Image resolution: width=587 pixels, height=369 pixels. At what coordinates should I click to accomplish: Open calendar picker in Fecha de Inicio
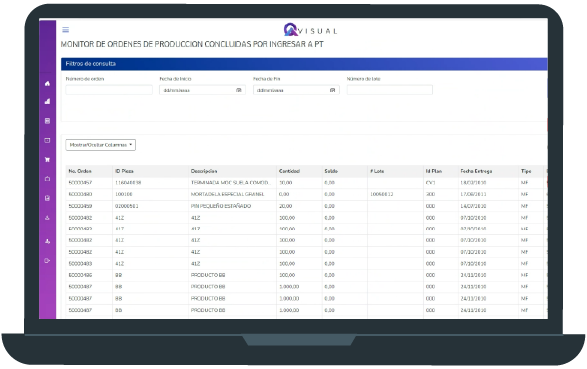click(x=238, y=90)
